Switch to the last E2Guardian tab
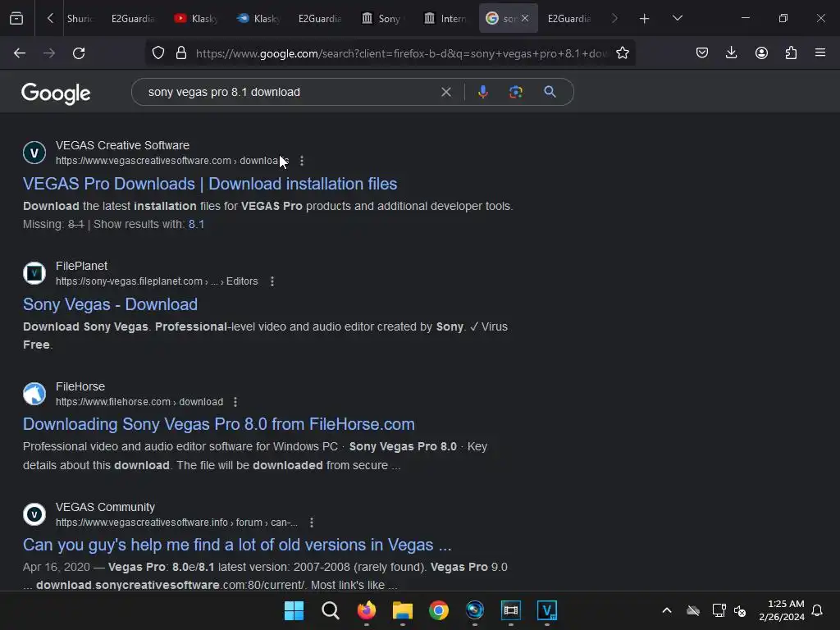 (x=569, y=19)
